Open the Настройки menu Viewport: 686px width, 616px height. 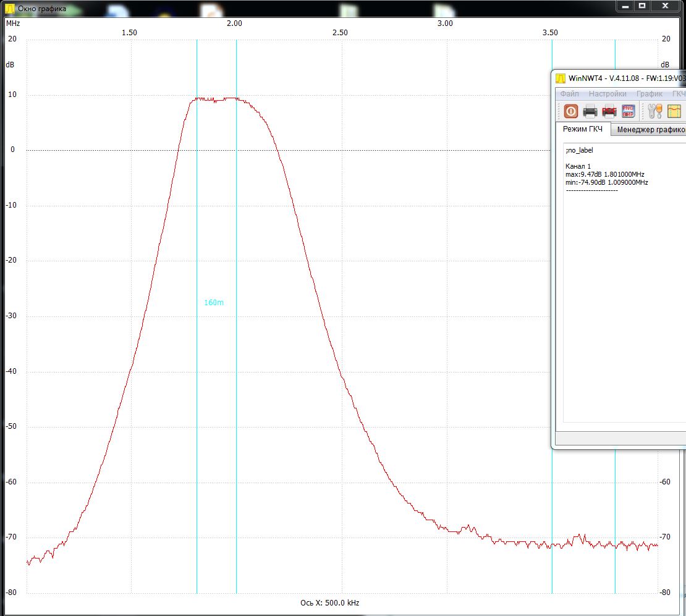click(608, 94)
